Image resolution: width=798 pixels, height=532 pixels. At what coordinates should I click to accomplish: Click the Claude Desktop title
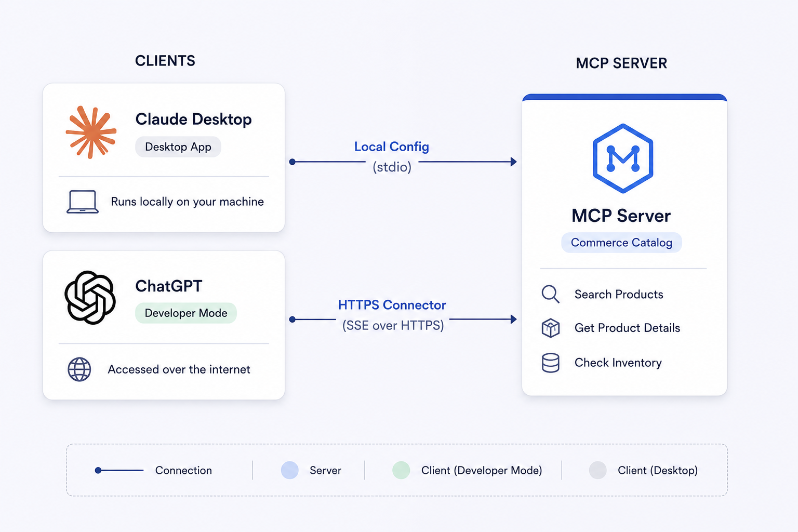194,119
